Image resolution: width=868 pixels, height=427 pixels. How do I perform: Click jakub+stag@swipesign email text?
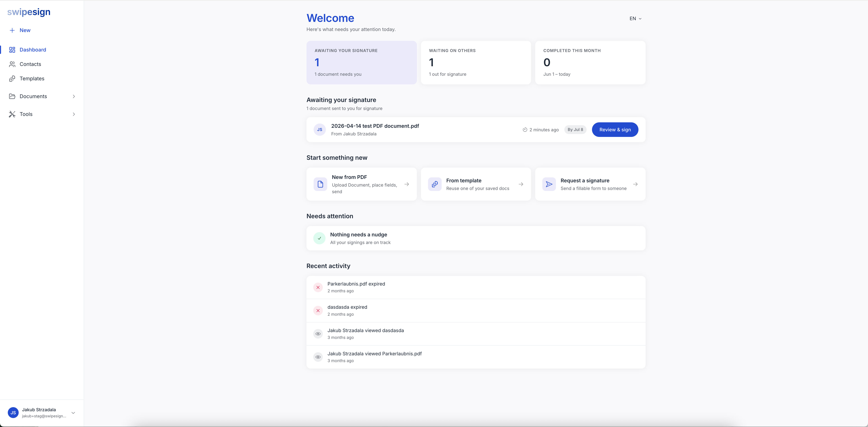click(x=44, y=416)
